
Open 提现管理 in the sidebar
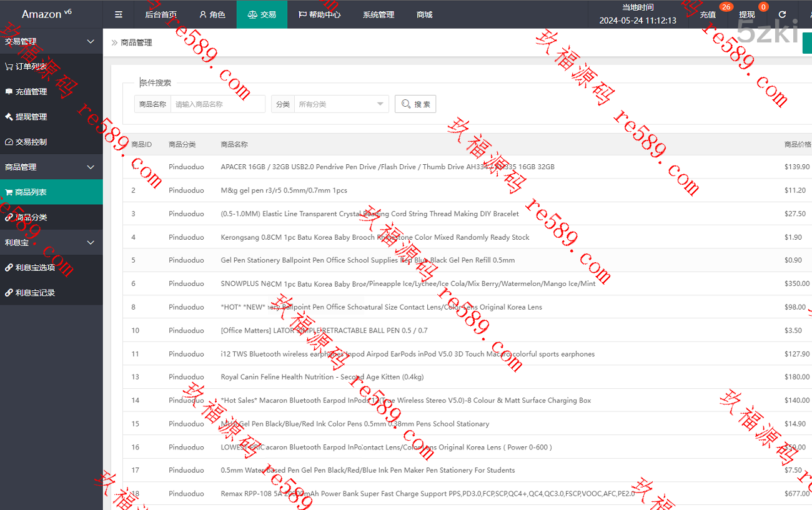click(31, 117)
